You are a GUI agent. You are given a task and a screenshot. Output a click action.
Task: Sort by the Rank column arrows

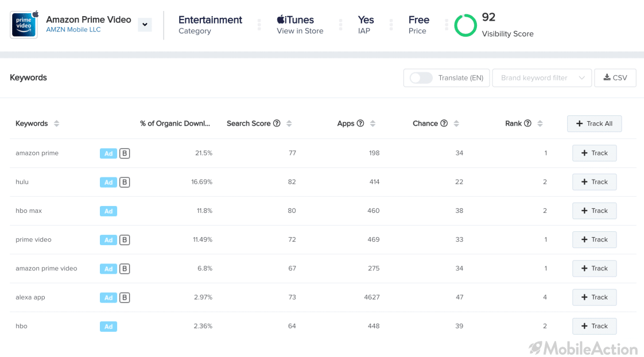click(x=540, y=123)
